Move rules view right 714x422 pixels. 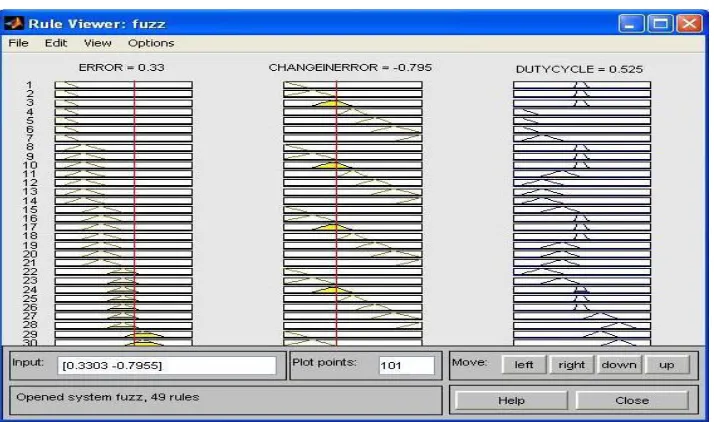tap(571, 365)
